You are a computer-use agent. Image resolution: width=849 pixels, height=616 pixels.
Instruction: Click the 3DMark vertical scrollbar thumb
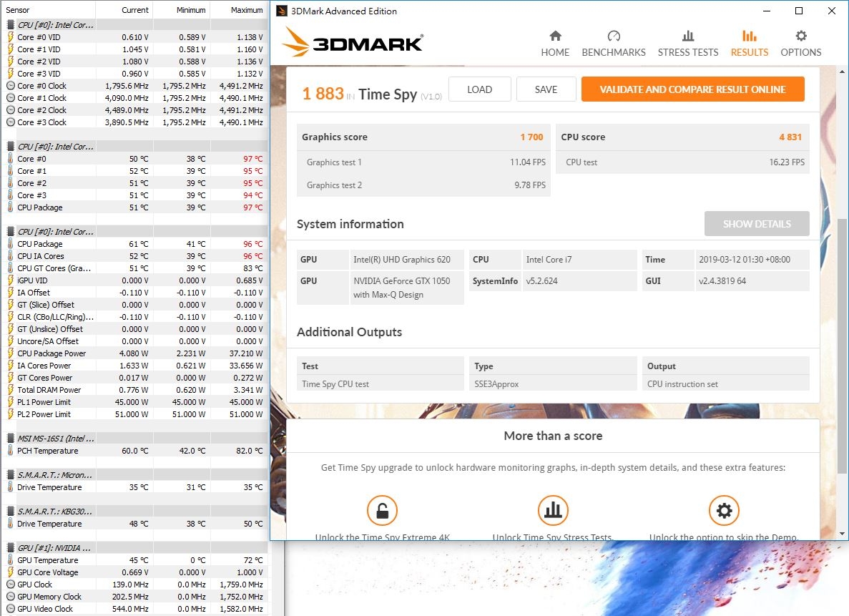click(x=842, y=346)
